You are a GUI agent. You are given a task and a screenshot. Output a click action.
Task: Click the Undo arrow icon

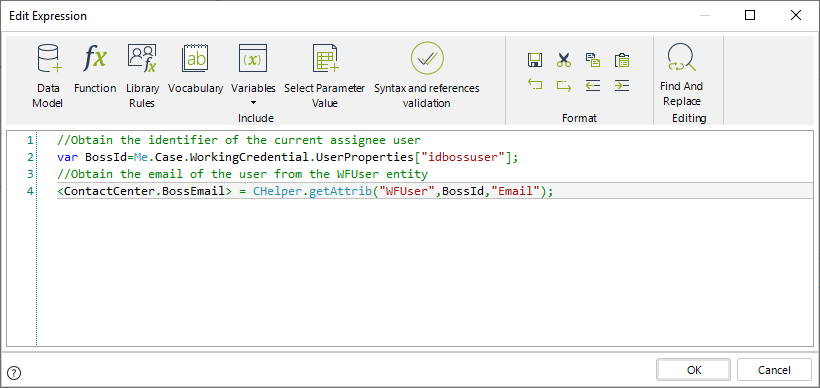534,86
